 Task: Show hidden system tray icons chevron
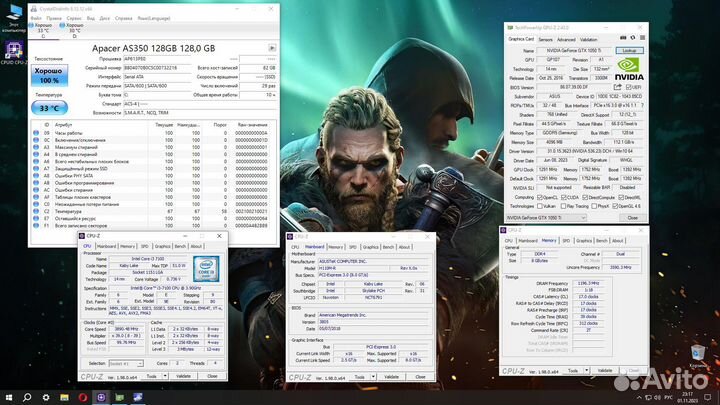pyautogui.click(x=639, y=397)
